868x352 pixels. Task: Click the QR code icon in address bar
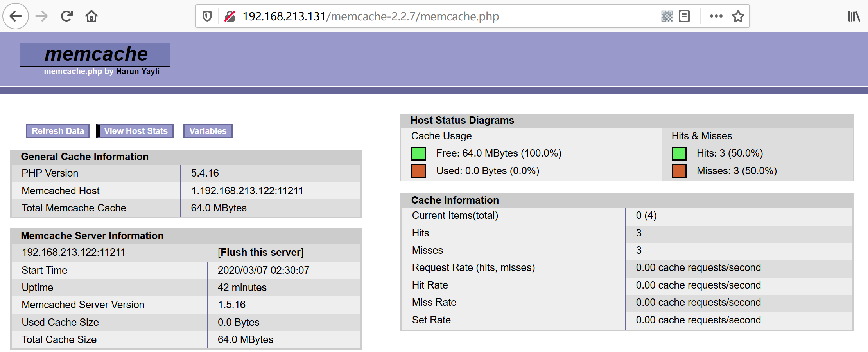[x=667, y=16]
